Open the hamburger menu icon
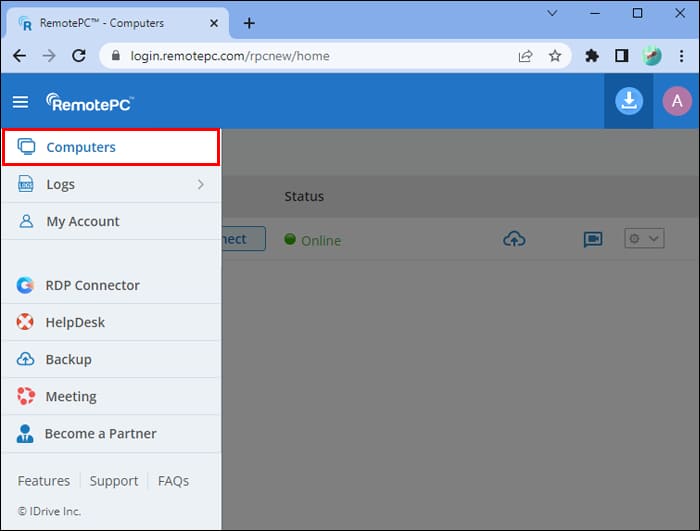The width and height of the screenshot is (700, 531). pos(20,102)
